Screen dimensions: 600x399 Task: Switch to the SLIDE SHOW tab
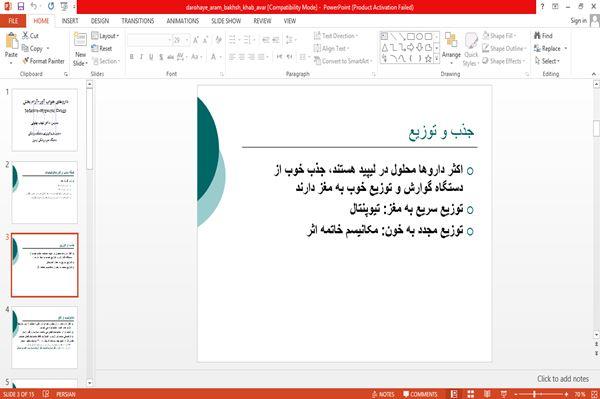pos(226,21)
